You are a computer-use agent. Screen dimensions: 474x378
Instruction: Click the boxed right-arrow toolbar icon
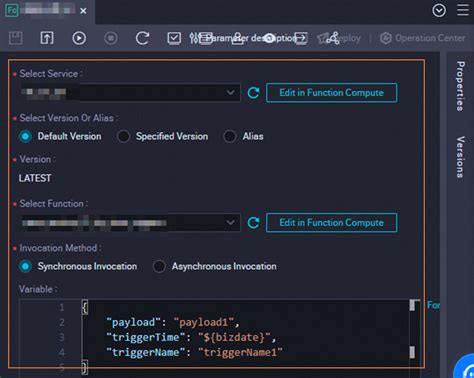[x=301, y=38]
